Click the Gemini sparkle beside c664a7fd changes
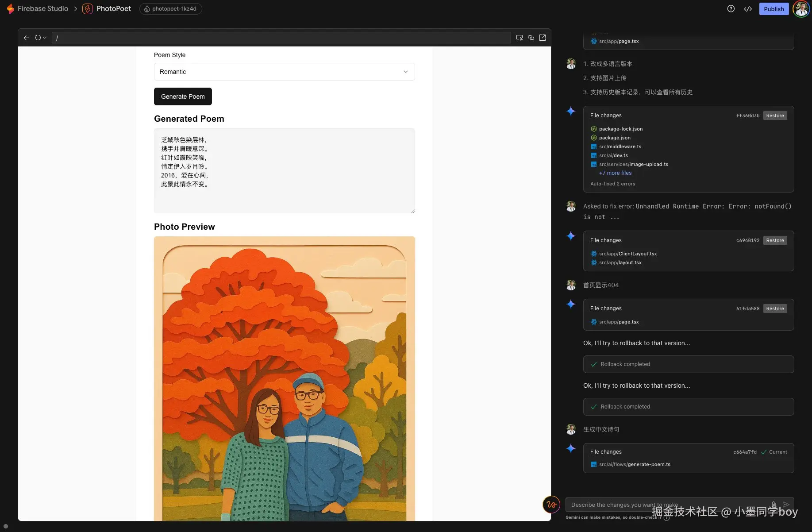This screenshot has height=532, width=812. pos(571,448)
